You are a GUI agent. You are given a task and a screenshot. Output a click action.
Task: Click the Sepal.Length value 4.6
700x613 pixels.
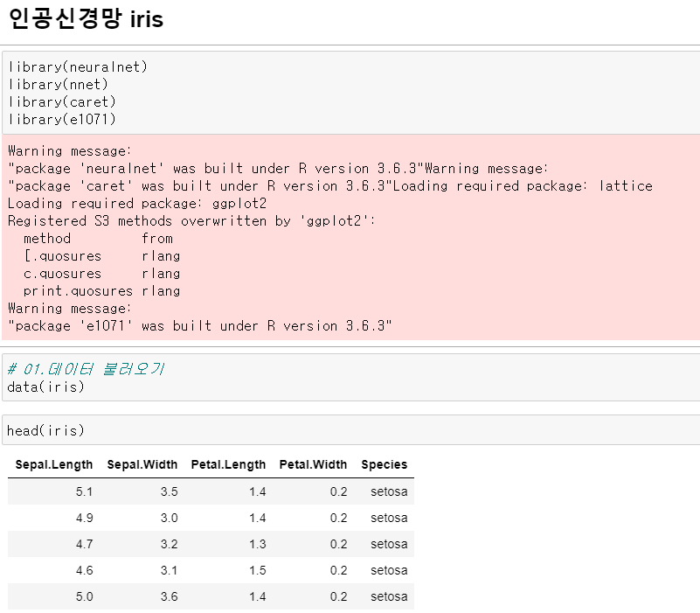click(x=84, y=570)
